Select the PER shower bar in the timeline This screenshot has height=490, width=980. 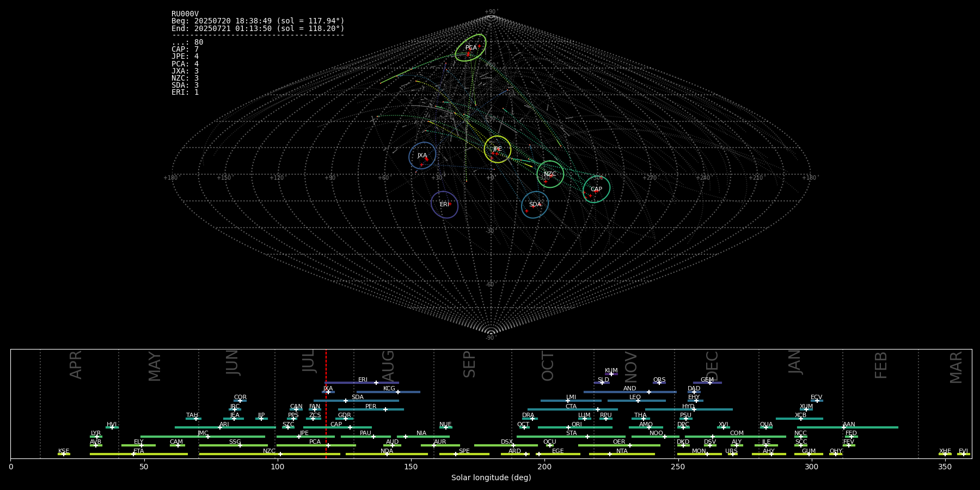pyautogui.click(x=371, y=409)
